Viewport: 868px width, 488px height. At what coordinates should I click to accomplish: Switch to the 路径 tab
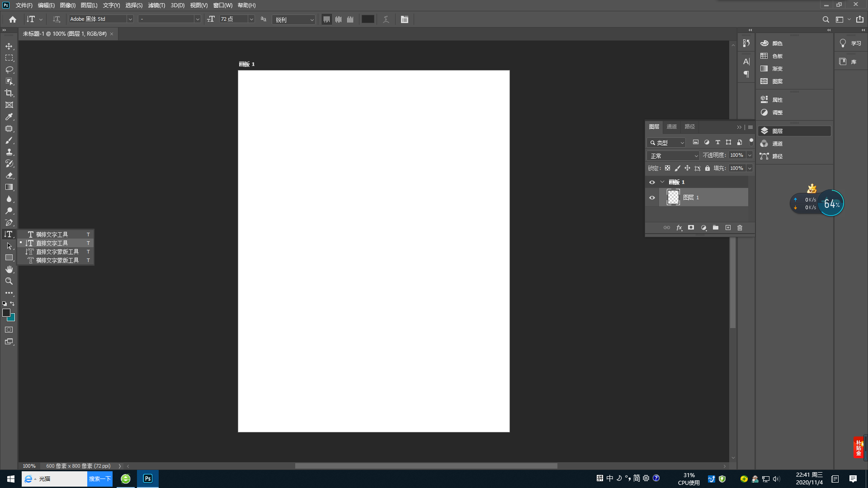(690, 127)
